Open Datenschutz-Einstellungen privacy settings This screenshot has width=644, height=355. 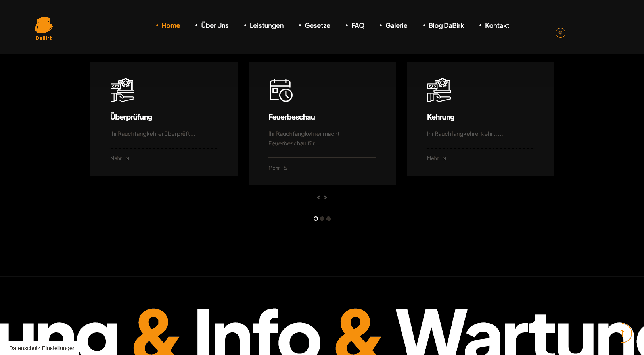tap(42, 348)
